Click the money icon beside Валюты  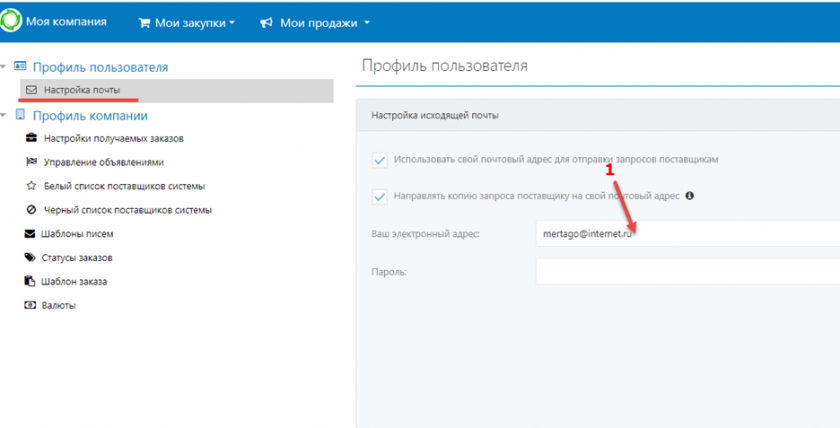(x=30, y=305)
